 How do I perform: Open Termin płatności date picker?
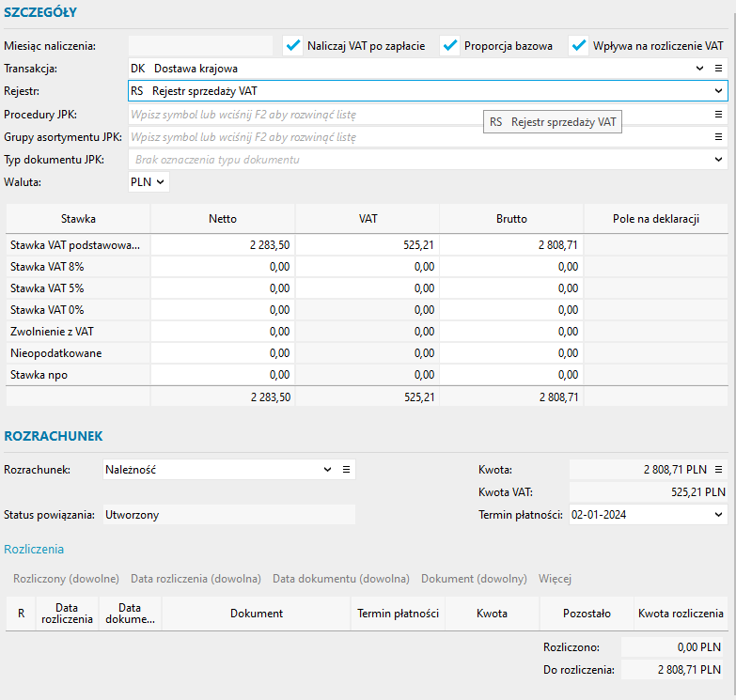point(718,515)
